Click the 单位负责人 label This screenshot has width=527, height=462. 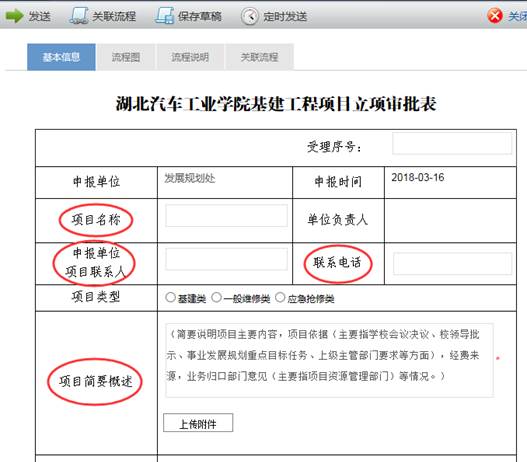pyautogui.click(x=337, y=220)
